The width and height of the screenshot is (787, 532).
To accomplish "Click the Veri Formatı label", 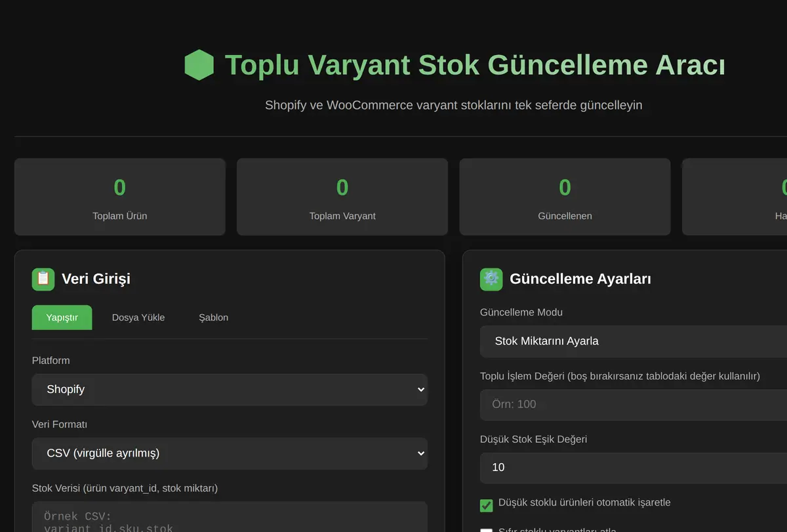I will tap(60, 424).
